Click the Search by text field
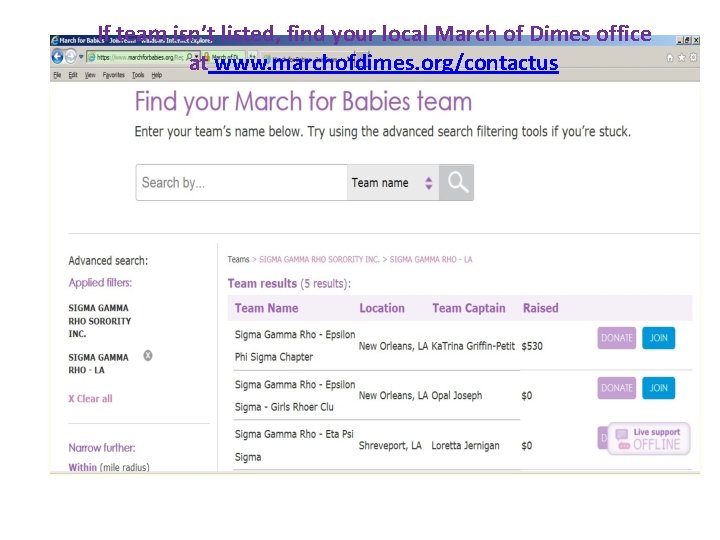720x540 pixels. click(241, 183)
